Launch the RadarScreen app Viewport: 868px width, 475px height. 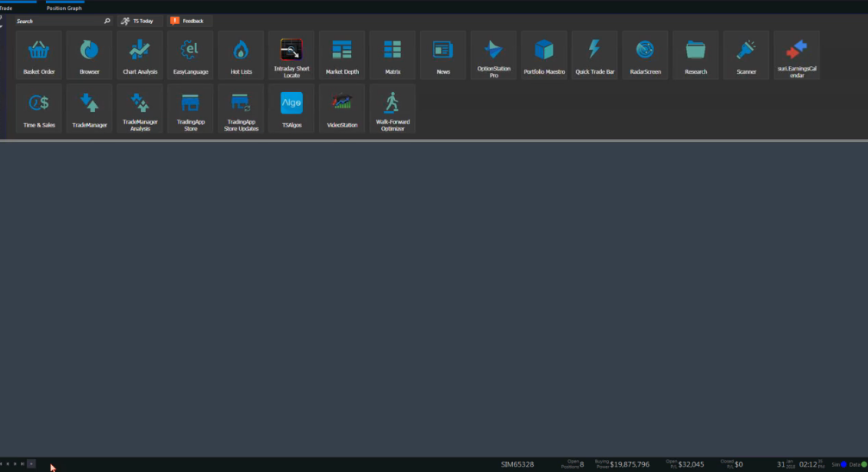point(645,55)
